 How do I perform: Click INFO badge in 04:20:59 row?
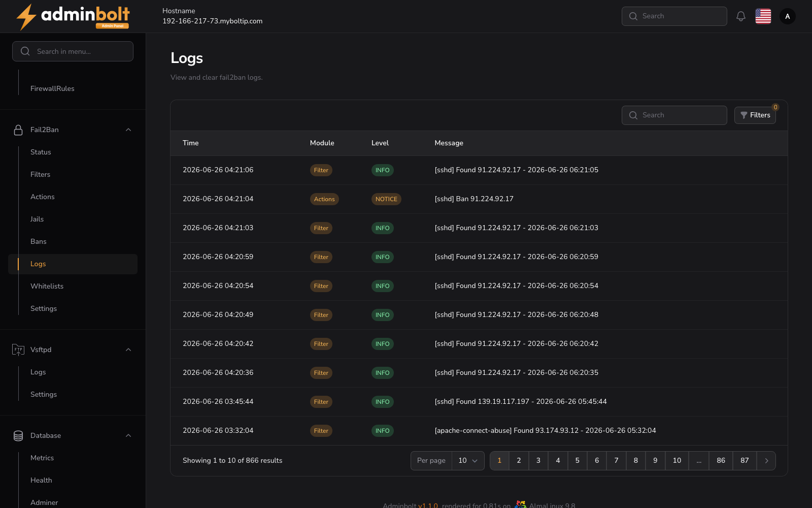(383, 257)
